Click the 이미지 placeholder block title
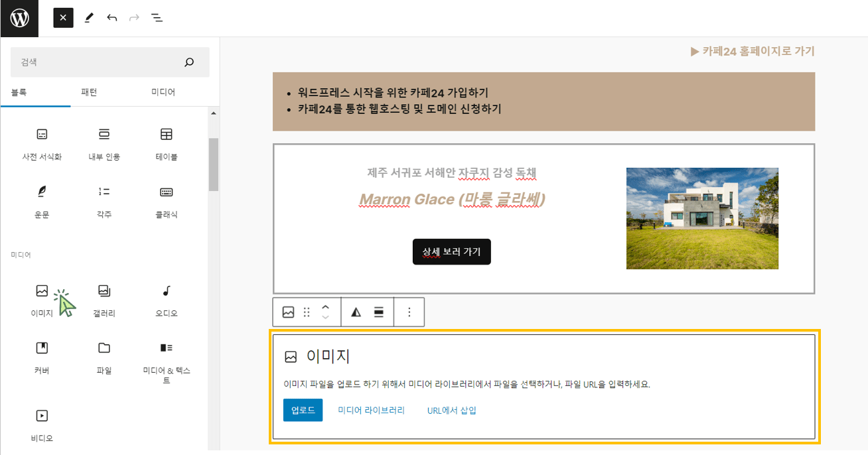The image size is (868, 455). click(328, 356)
